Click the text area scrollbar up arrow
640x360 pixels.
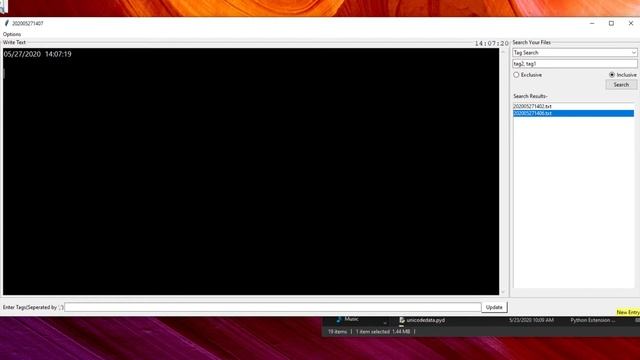[x=503, y=51]
